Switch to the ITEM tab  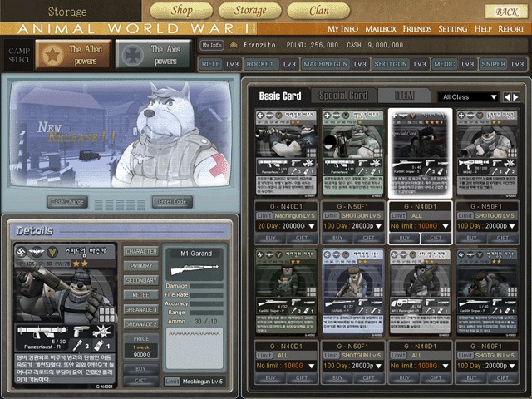(x=405, y=96)
